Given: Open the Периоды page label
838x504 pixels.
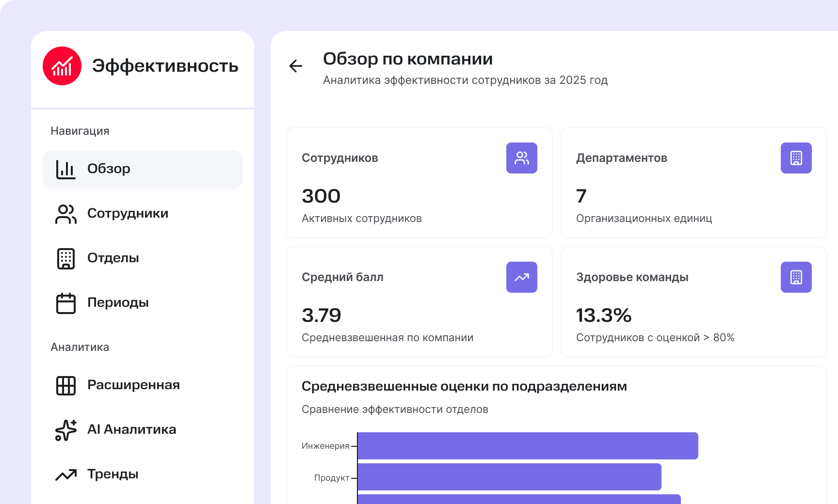Looking at the screenshot, I should (118, 303).
